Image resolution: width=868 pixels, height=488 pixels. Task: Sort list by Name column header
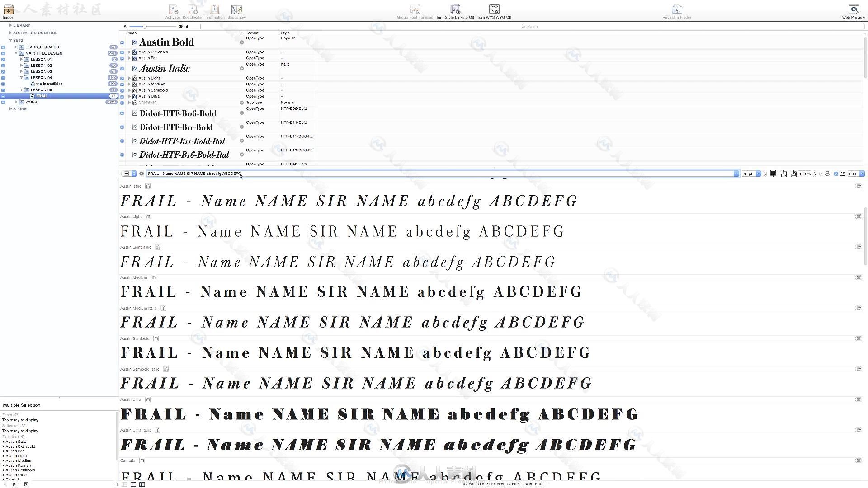click(131, 33)
